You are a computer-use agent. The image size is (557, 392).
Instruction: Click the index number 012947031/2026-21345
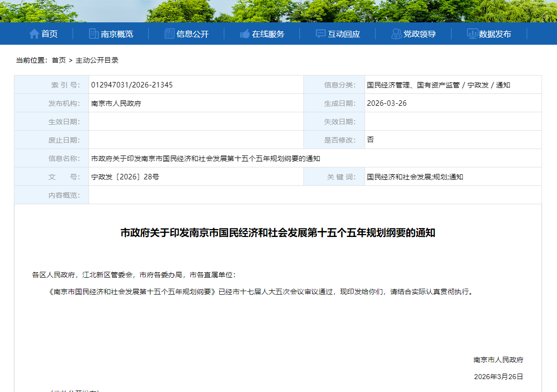point(132,85)
